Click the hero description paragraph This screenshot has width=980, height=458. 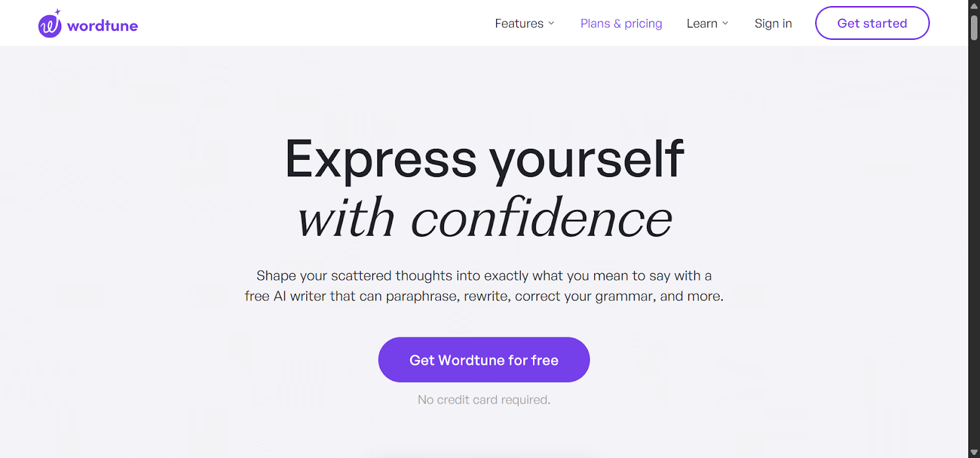click(x=483, y=285)
